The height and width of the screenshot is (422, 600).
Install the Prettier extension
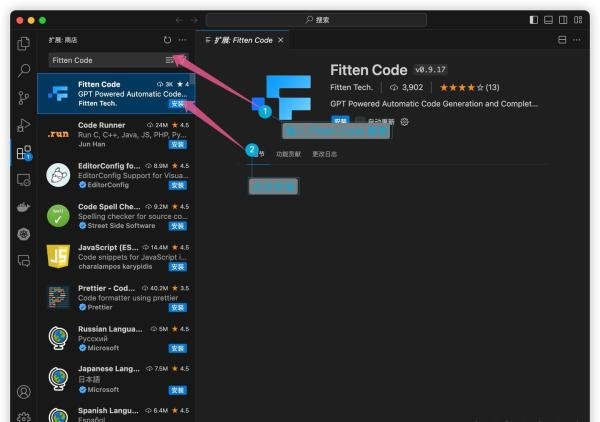(178, 308)
